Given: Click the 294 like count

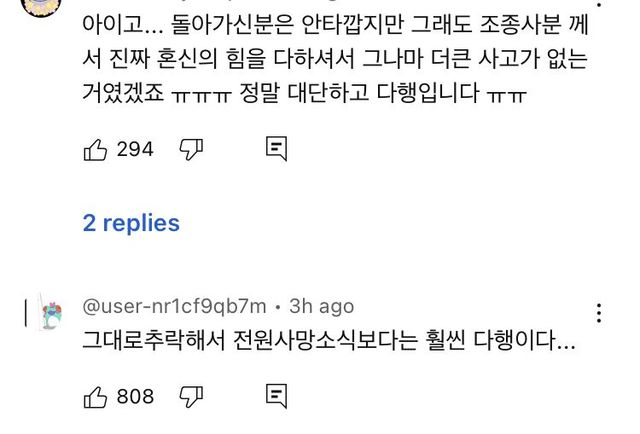Looking at the screenshot, I should click(135, 150).
